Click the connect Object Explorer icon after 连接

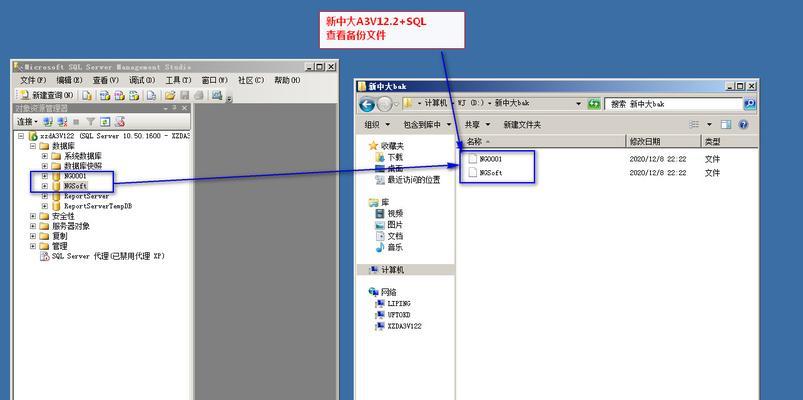(48, 122)
